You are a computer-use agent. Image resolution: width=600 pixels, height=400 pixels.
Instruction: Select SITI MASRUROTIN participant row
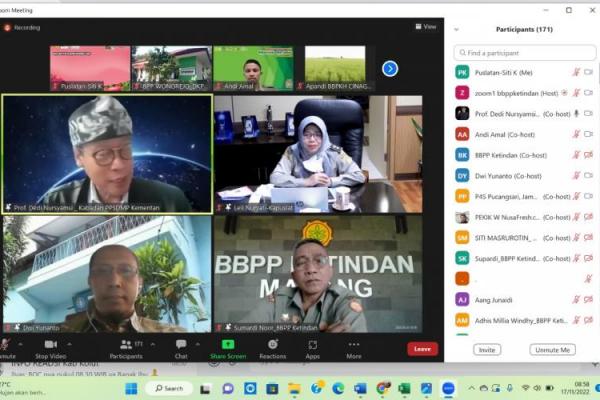(x=524, y=238)
